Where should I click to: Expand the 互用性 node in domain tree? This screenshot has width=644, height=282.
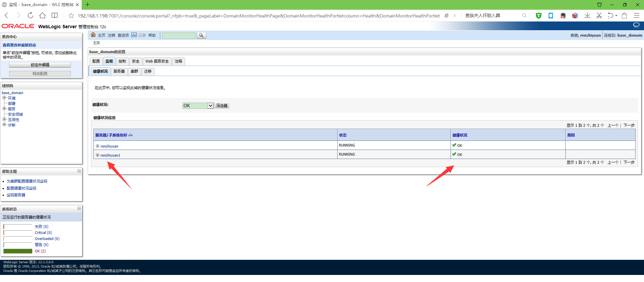(4, 119)
